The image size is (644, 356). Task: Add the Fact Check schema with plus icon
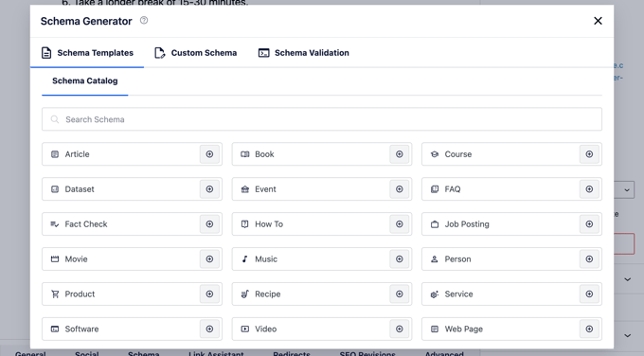click(209, 224)
